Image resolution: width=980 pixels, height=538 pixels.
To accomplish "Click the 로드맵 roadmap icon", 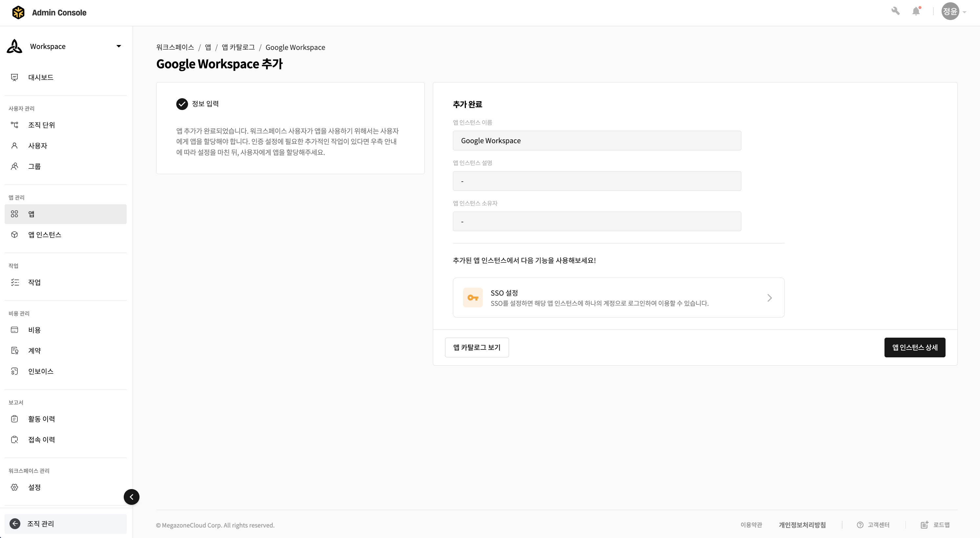I will tap(925, 525).
